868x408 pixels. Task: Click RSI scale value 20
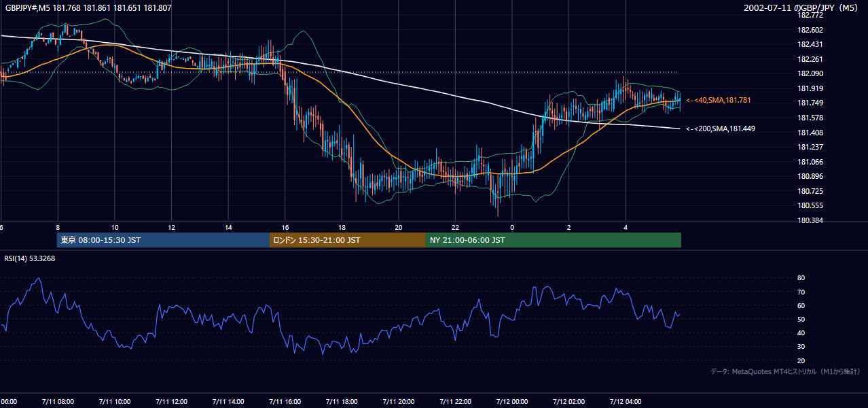point(801,360)
